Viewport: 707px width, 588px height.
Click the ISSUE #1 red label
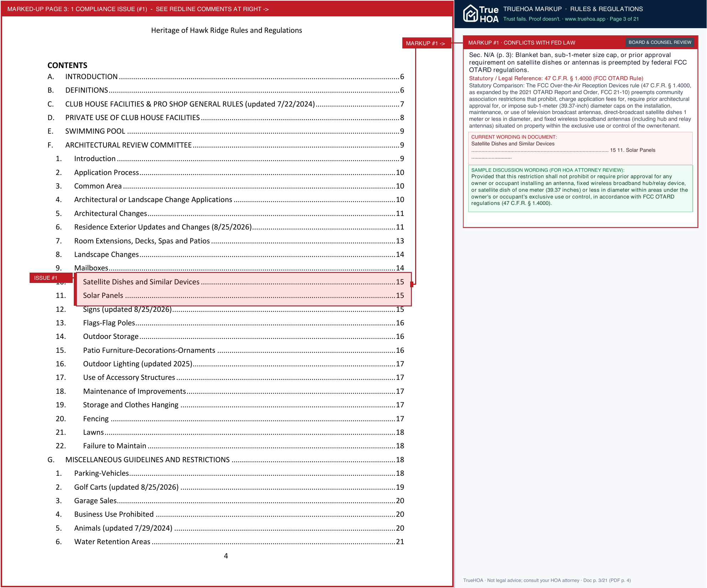point(51,278)
